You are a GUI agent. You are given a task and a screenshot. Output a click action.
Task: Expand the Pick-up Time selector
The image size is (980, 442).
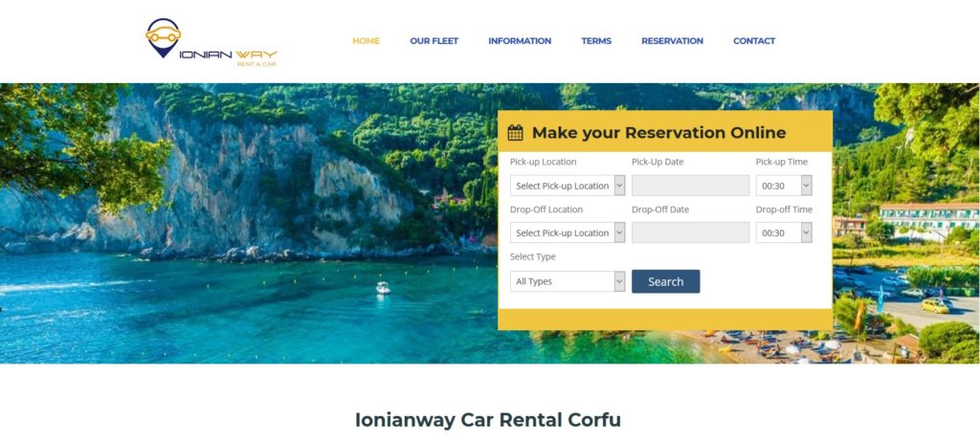pyautogui.click(x=784, y=186)
